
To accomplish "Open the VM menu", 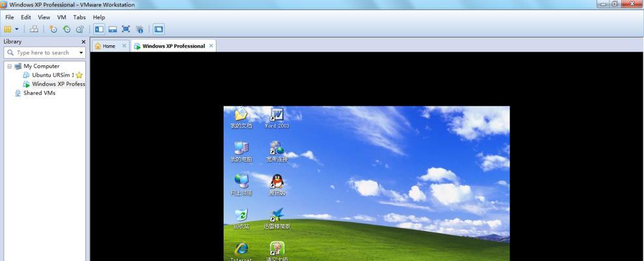I will click(x=62, y=17).
